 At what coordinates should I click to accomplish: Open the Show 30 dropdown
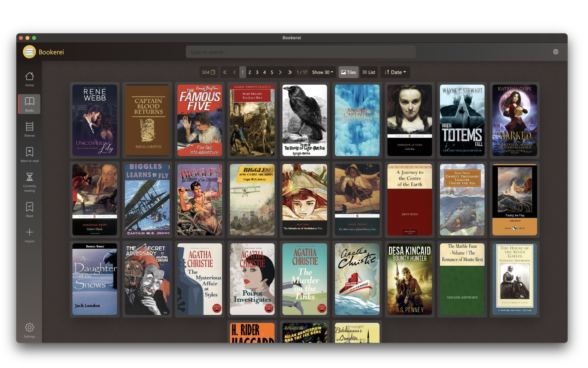tap(323, 72)
